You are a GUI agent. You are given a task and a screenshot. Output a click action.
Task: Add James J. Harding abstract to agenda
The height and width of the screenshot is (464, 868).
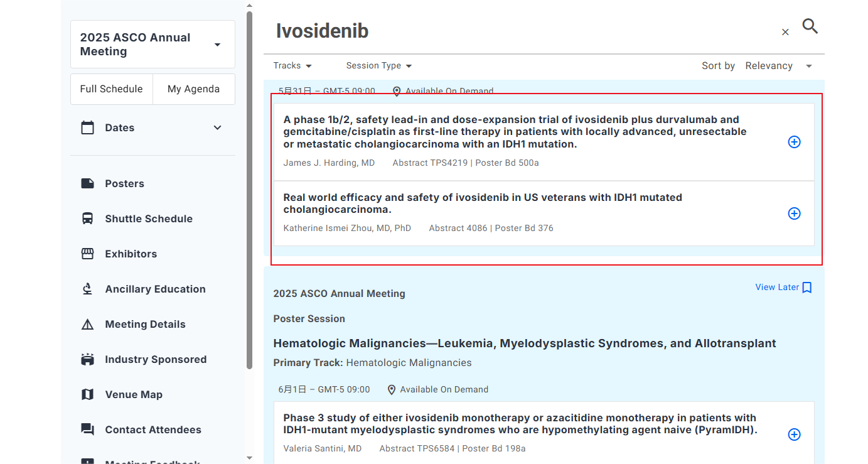(794, 142)
